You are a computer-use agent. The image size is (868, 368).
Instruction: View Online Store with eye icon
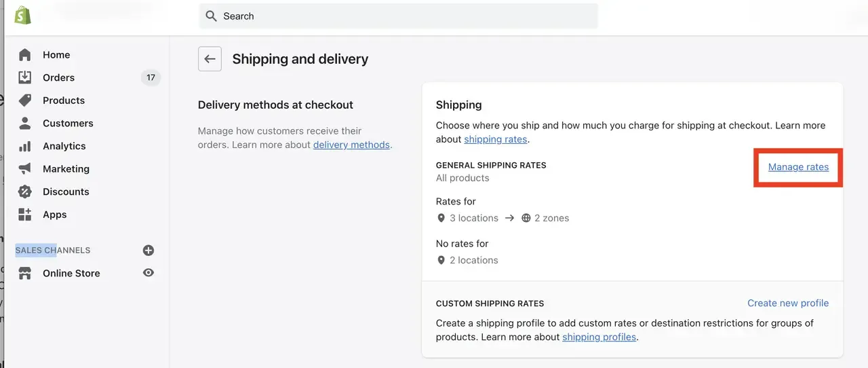click(x=149, y=273)
